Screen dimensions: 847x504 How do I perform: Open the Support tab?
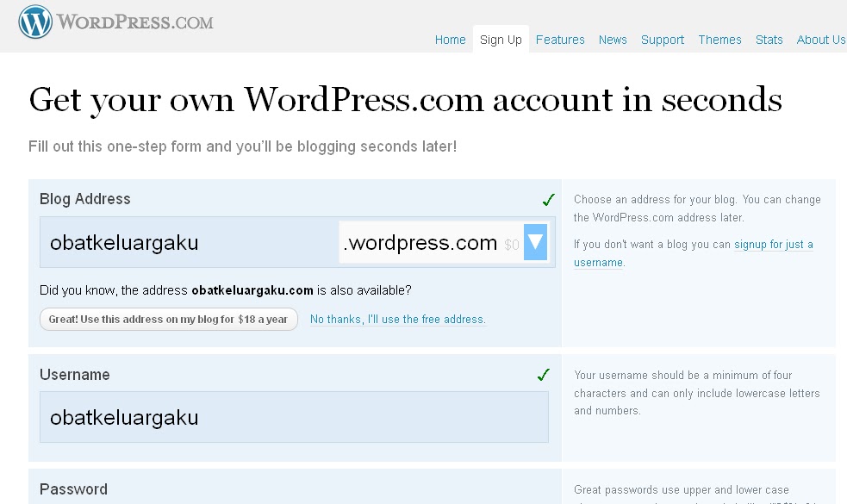point(663,40)
